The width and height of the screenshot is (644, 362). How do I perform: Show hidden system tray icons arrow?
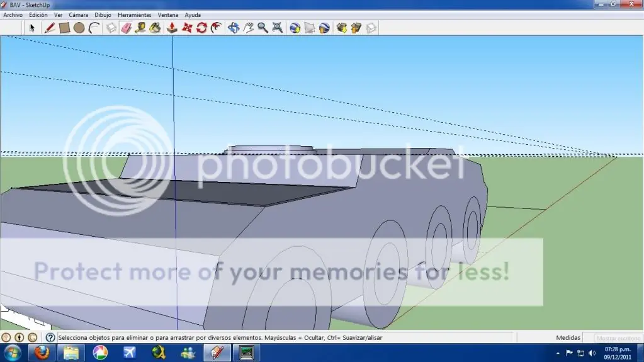558,353
